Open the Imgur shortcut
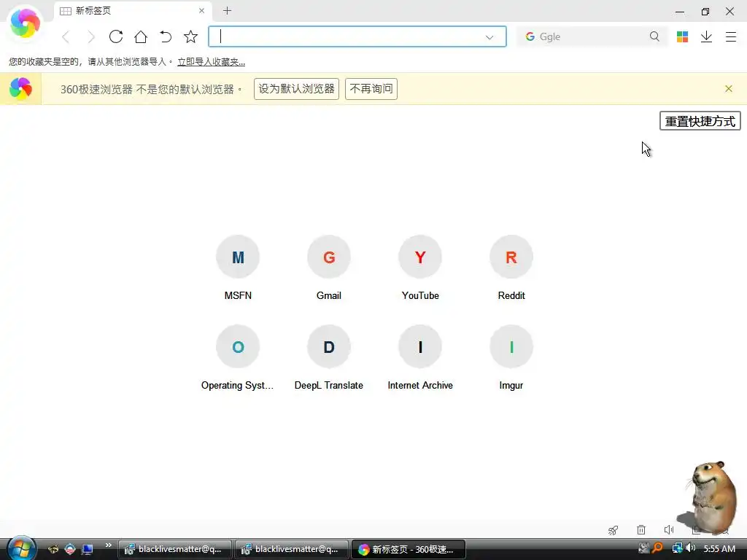The width and height of the screenshot is (747, 560). [x=511, y=357]
